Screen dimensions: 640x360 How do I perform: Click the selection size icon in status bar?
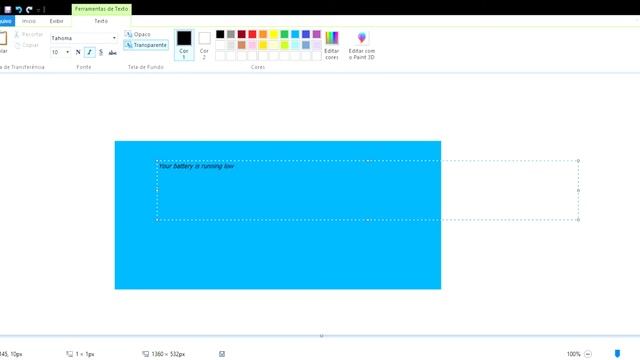click(69, 354)
